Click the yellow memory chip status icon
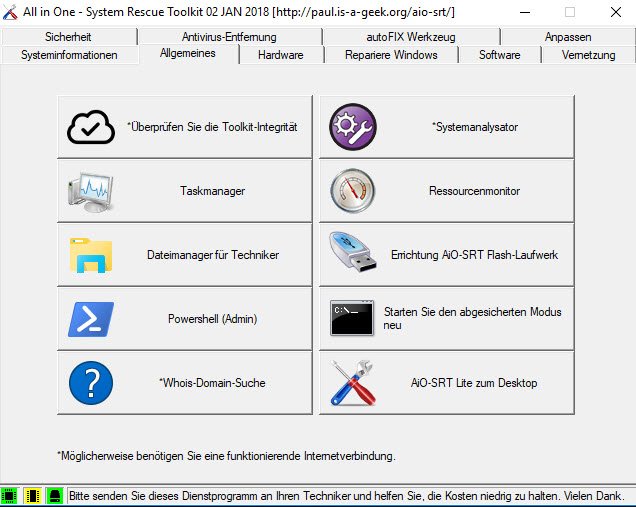 pos(32,496)
